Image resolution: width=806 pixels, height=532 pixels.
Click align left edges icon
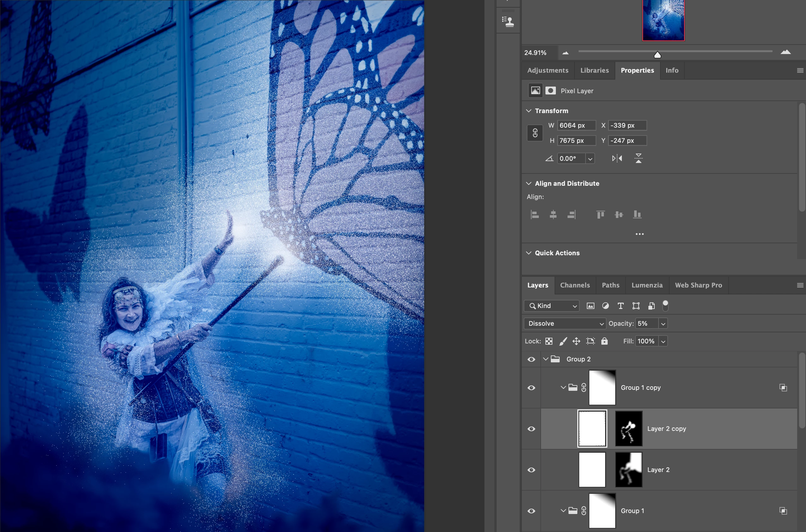[x=535, y=215]
